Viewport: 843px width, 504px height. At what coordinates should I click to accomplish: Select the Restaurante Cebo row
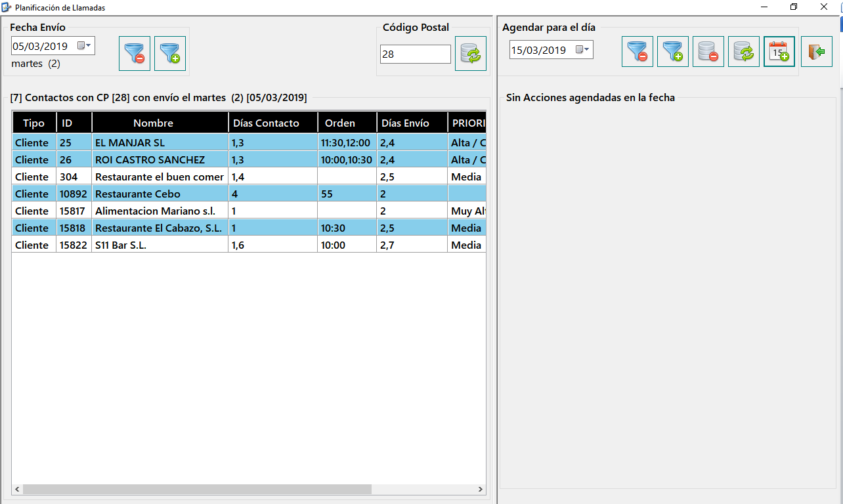click(x=249, y=194)
